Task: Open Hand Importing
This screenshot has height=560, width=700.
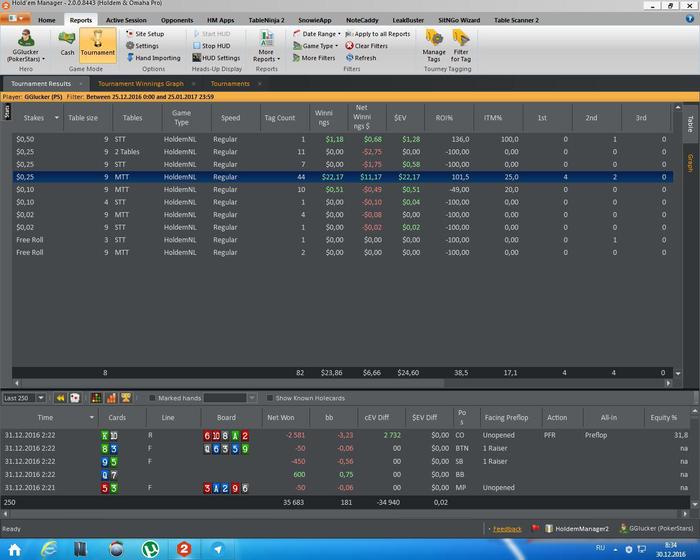Action: 154,58
